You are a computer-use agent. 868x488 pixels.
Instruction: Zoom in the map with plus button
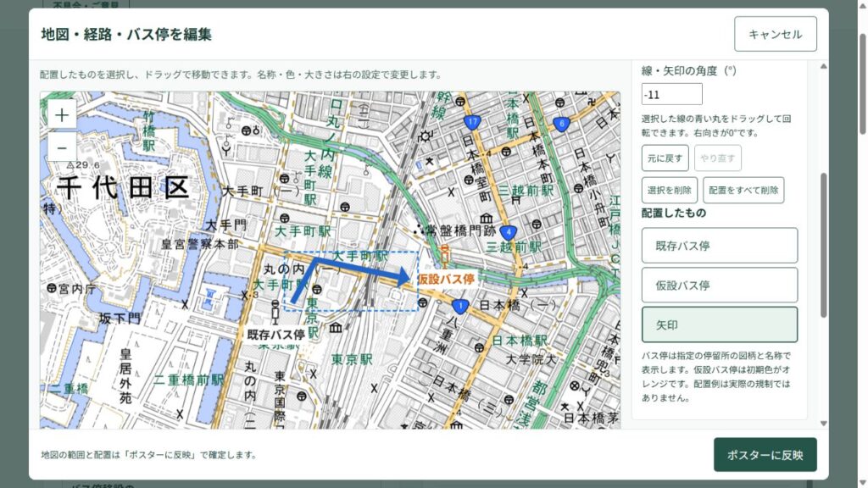61,115
